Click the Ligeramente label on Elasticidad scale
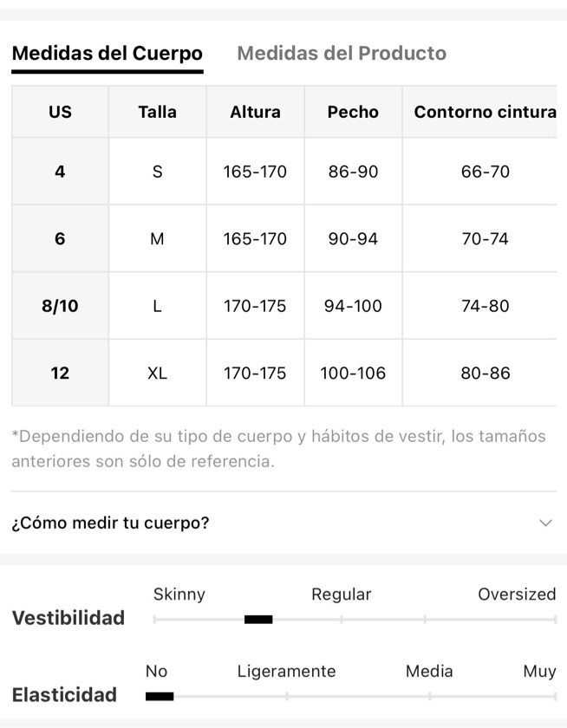Image resolution: width=567 pixels, height=728 pixels. click(x=286, y=672)
